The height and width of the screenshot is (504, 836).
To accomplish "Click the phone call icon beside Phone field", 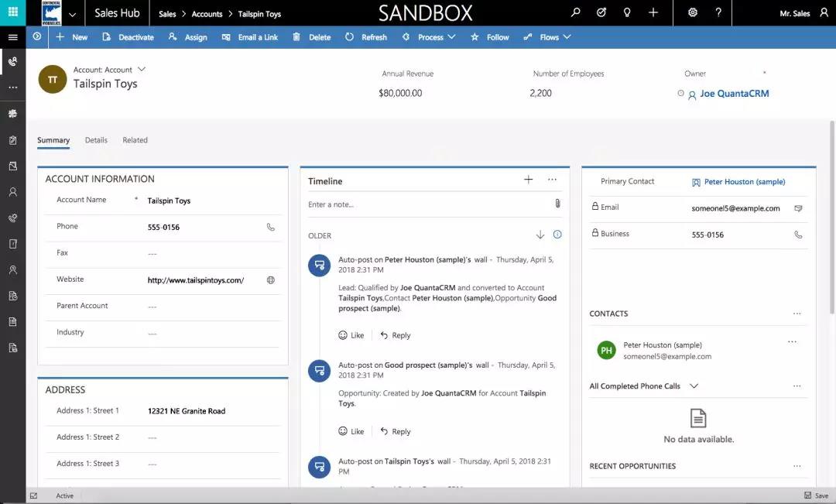I will [270, 227].
